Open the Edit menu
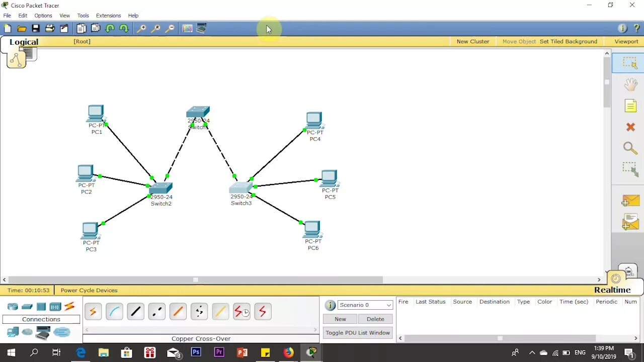The height and width of the screenshot is (362, 644). pos(23,16)
